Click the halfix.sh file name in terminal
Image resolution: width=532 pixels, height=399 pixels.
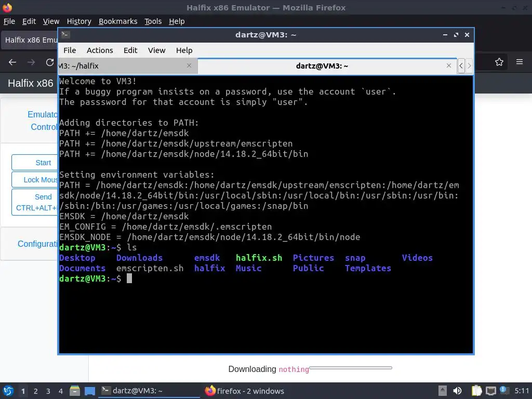[x=259, y=258]
